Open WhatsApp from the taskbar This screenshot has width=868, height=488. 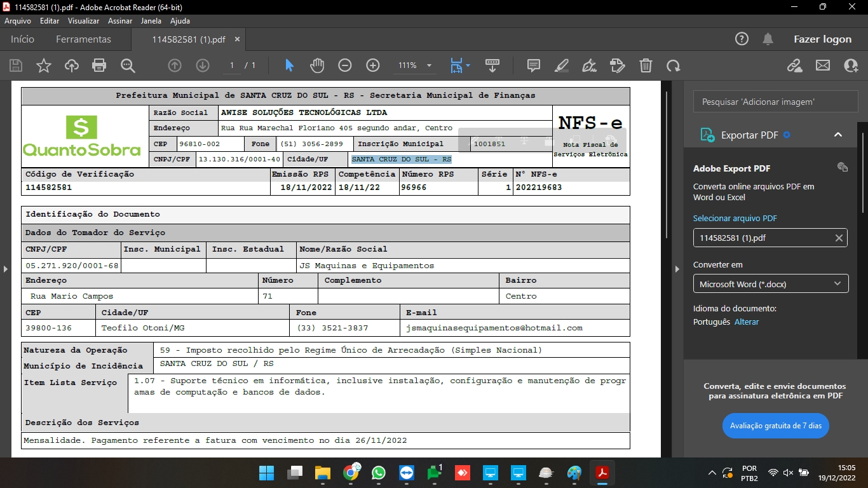pyautogui.click(x=379, y=473)
